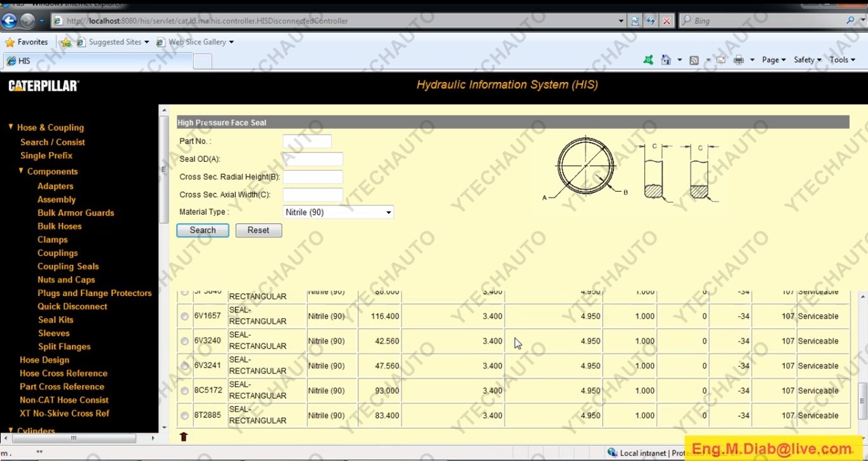The height and width of the screenshot is (461, 868).
Task: Click the browser Back arrow button
Action: pyautogui.click(x=9, y=21)
